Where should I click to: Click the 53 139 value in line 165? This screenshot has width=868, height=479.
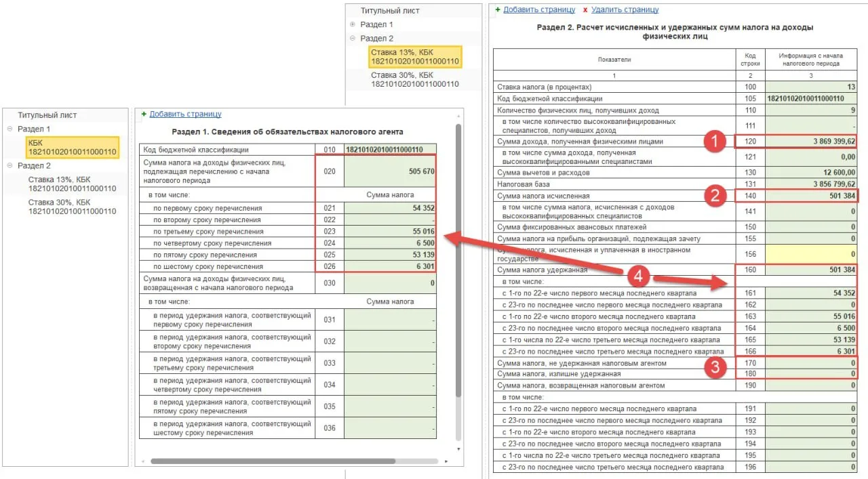(812, 339)
